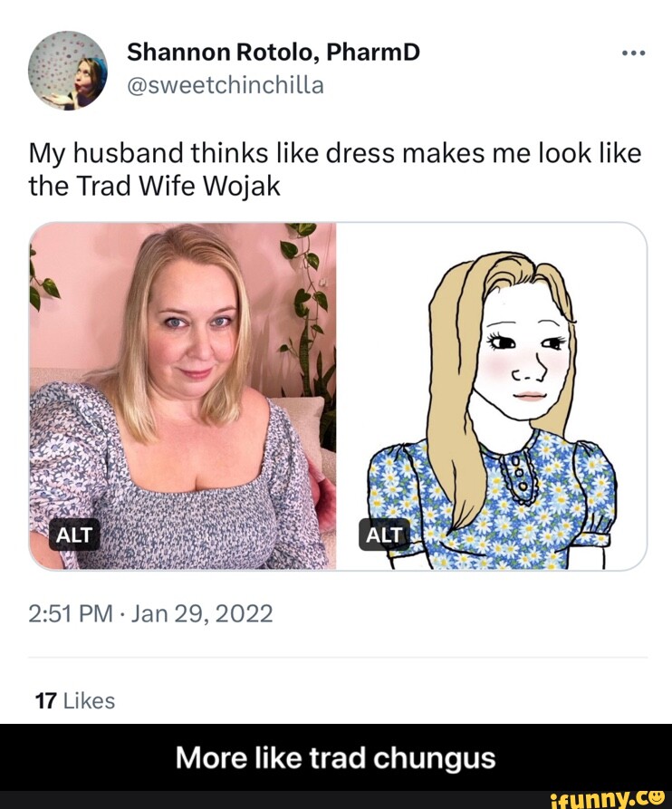Open the round profile avatar picture
The height and width of the screenshot is (809, 672).
pos(68,70)
